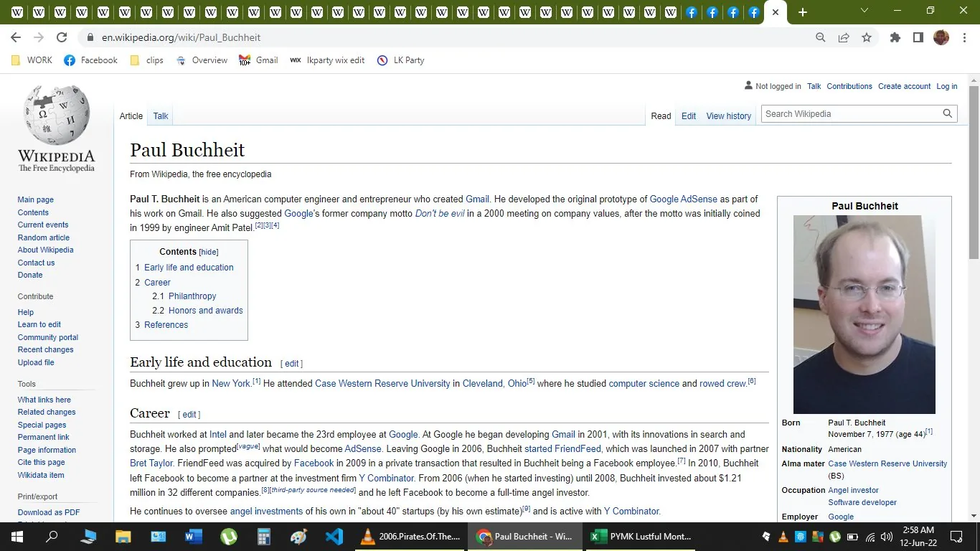
Task: Switch to the Talk tab
Action: click(x=160, y=116)
